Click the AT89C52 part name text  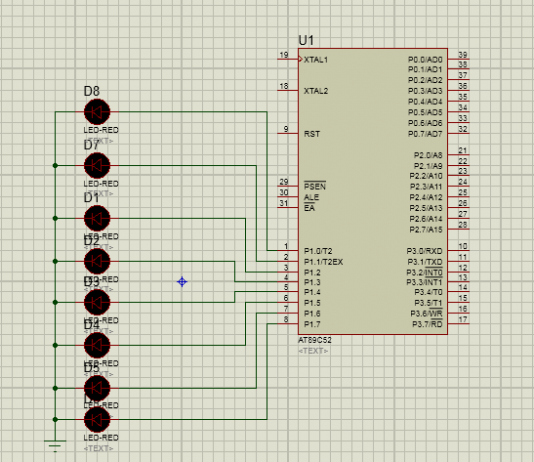[315, 340]
